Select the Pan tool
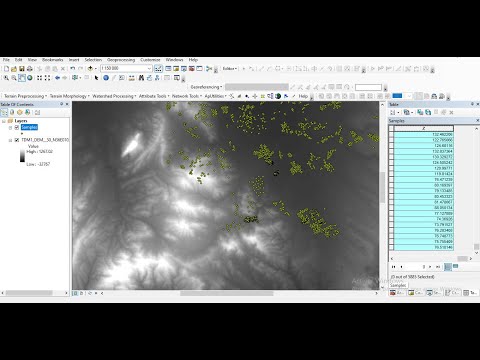480x360 pixels. click(22, 78)
